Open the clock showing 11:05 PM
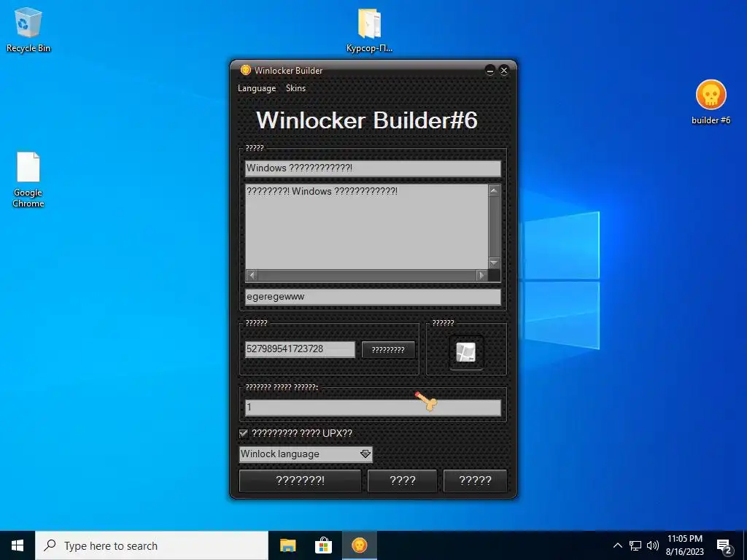The height and width of the screenshot is (560, 747). [684, 545]
